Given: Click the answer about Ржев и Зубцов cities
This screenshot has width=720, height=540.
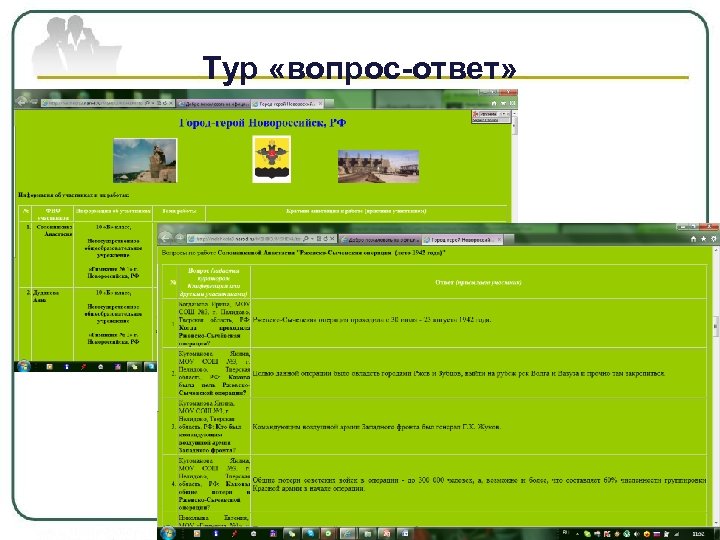Looking at the screenshot, I should (458, 373).
